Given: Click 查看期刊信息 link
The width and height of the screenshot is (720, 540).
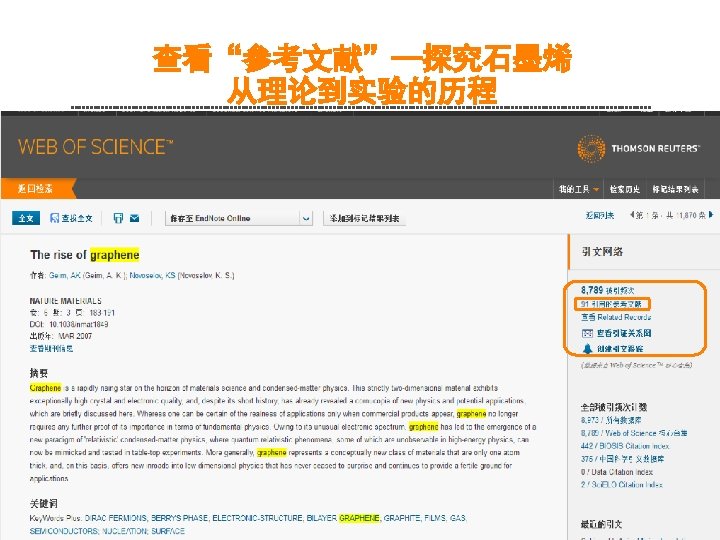Looking at the screenshot, I should click(x=51, y=348).
